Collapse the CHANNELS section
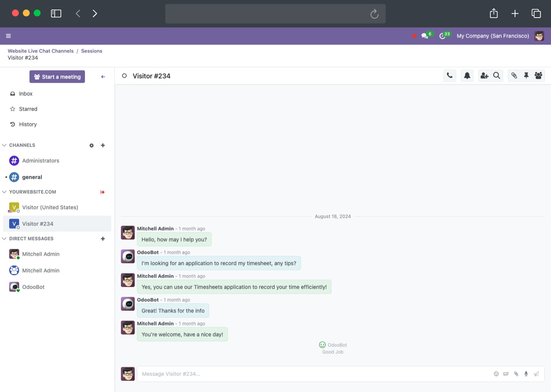Screen dimensions: 551x392 click(5, 145)
